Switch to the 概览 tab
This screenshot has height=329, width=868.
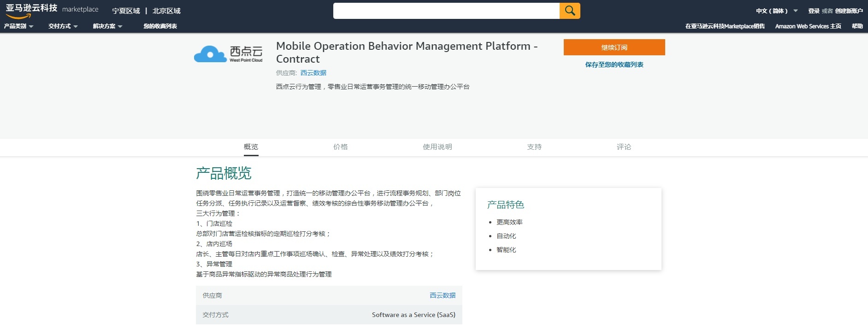point(251,147)
